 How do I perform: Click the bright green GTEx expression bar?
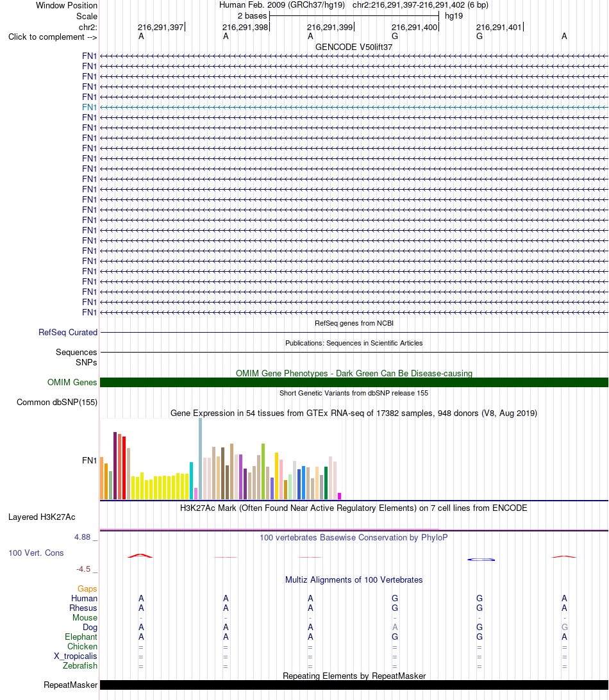263,471
